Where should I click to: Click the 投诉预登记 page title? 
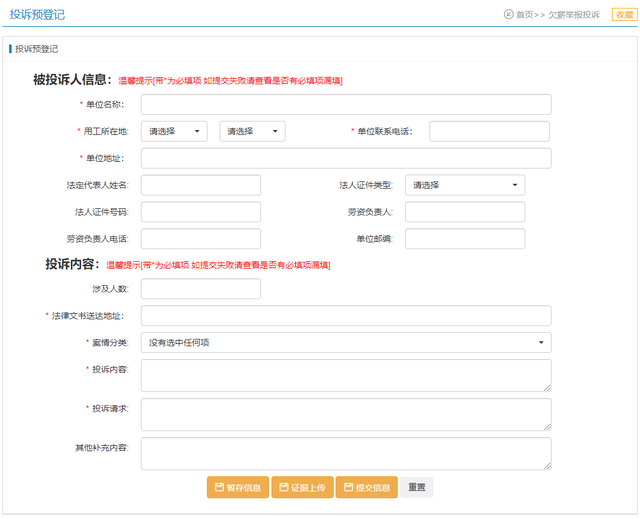(37, 15)
